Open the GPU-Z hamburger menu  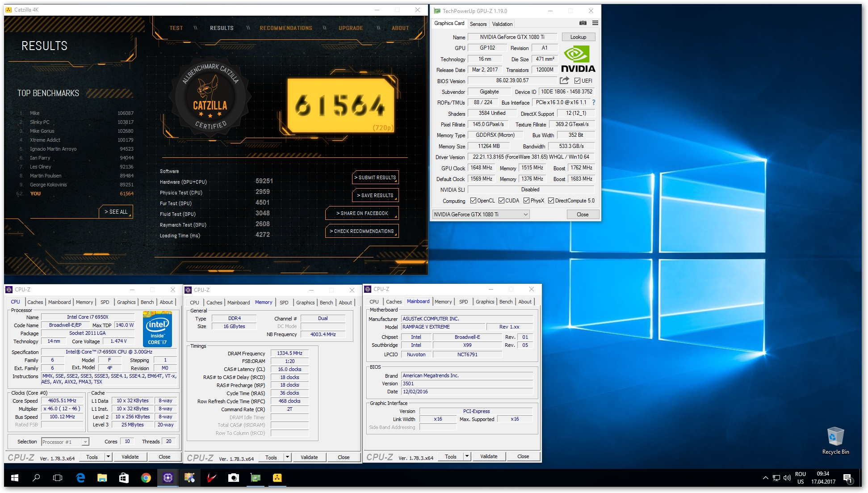(x=595, y=23)
